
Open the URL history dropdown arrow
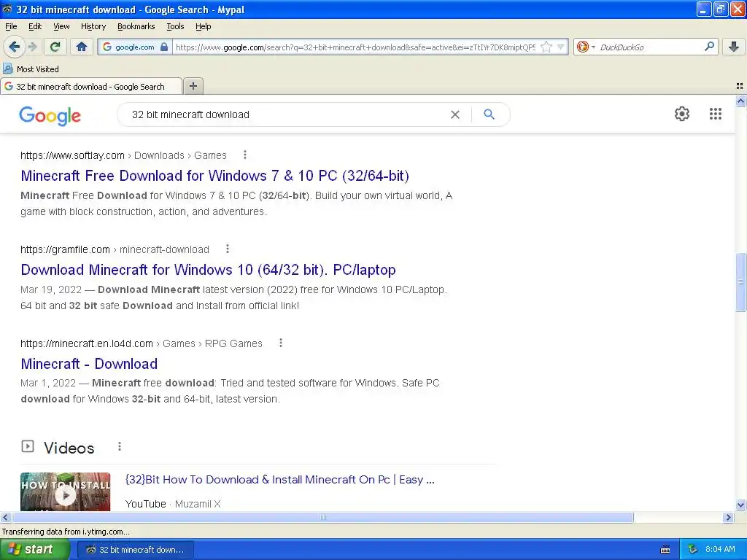[x=561, y=47]
